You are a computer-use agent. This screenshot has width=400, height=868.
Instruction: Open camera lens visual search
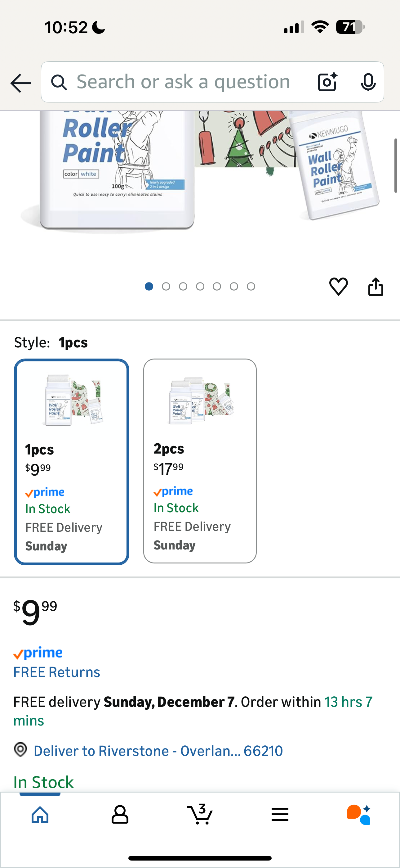[327, 82]
